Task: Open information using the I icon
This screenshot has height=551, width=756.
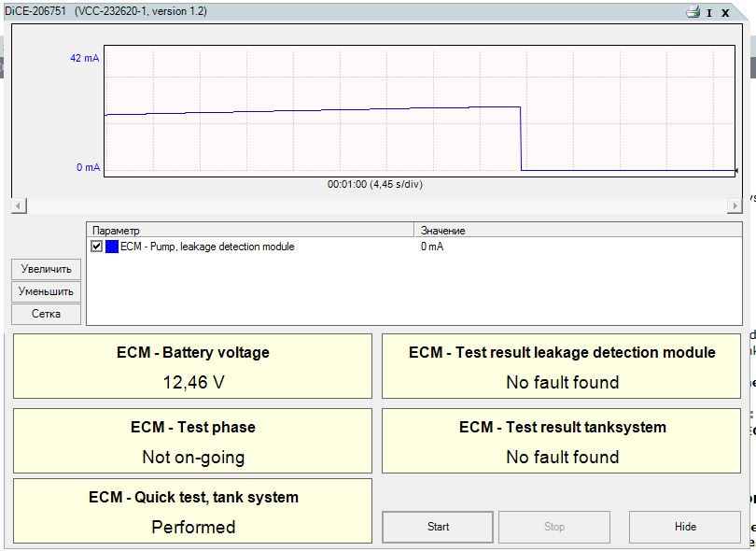Action: (x=709, y=12)
